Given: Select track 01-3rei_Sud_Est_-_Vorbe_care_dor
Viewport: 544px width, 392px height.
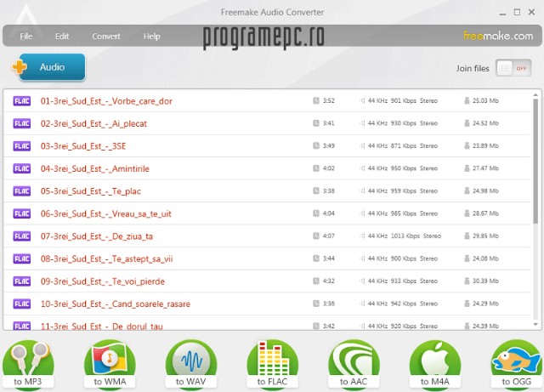Looking at the screenshot, I should click(106, 101).
